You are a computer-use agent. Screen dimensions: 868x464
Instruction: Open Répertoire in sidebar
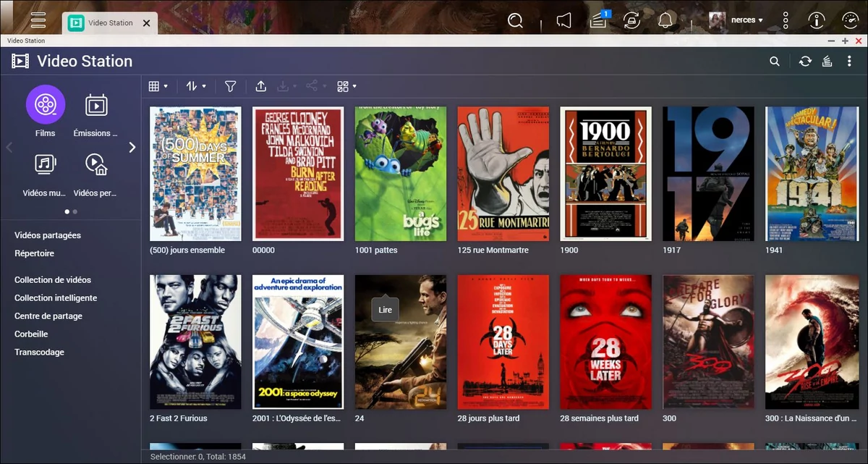click(34, 253)
